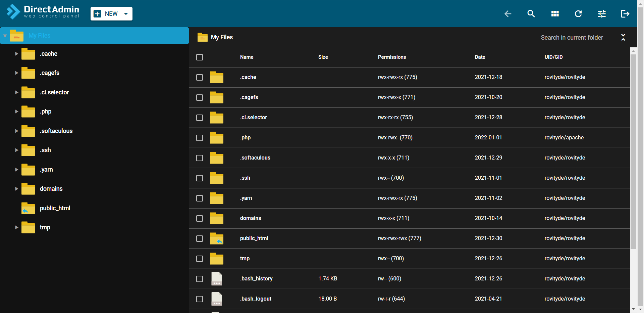Click the .softaculous folder icon in file list
The height and width of the screenshot is (313, 644).
coord(217,158)
